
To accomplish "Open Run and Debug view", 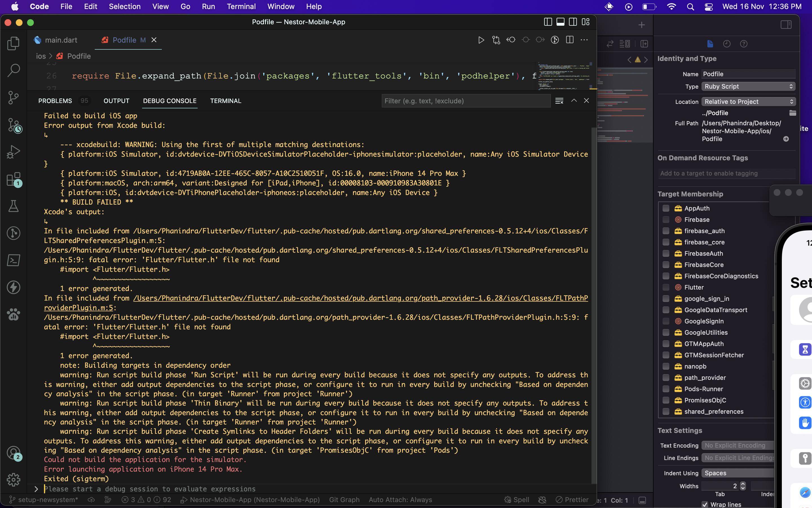I will (x=14, y=152).
